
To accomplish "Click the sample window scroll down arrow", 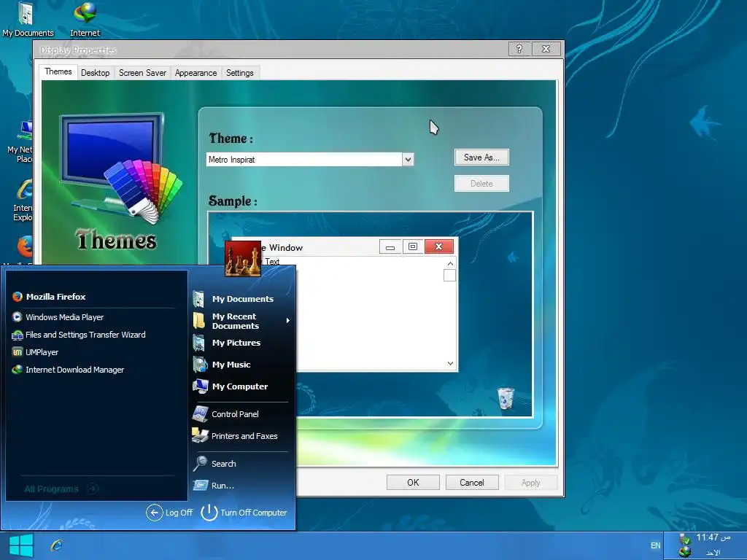I will click(450, 363).
